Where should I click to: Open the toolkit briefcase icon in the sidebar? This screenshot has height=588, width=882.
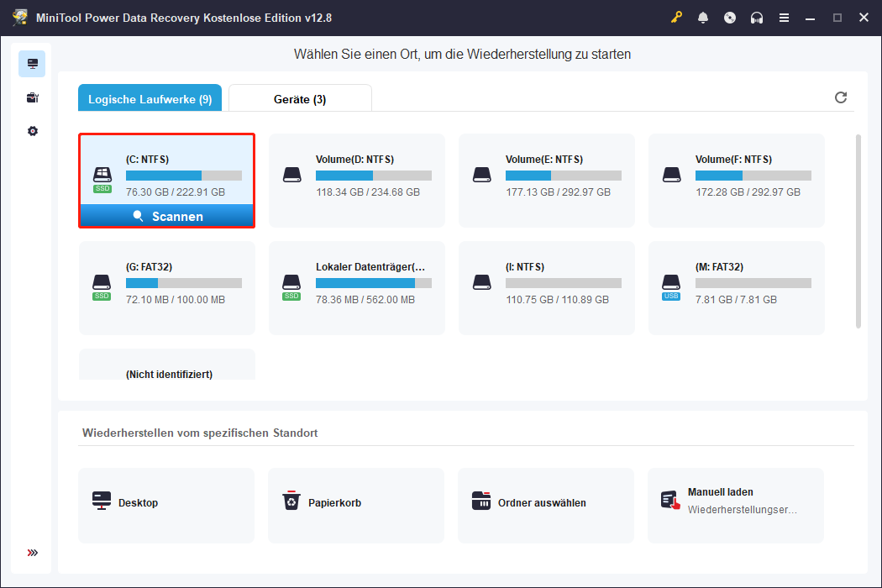point(32,97)
